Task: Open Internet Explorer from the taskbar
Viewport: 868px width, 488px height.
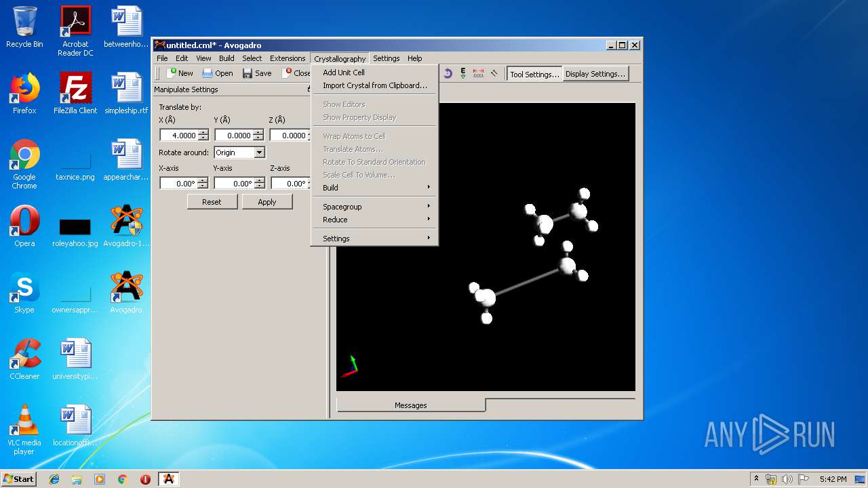Action: click(x=54, y=479)
